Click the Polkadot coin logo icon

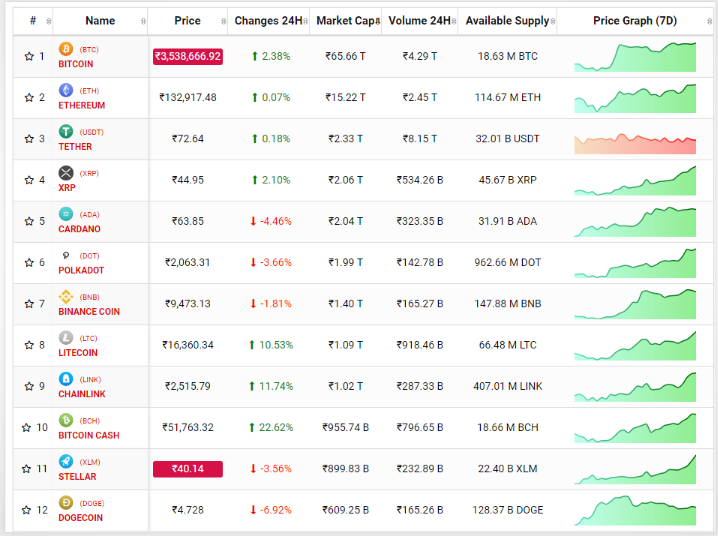click(66, 255)
